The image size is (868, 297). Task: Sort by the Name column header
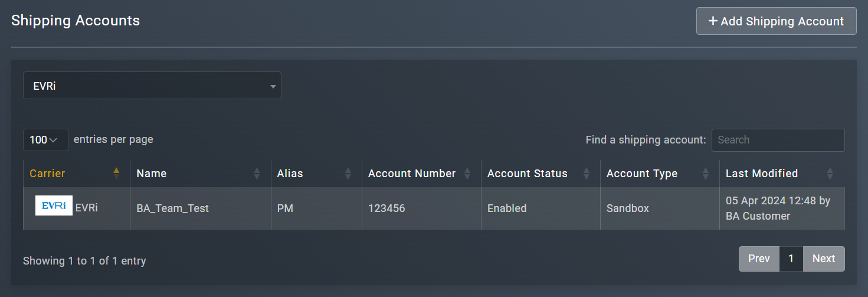(201, 174)
